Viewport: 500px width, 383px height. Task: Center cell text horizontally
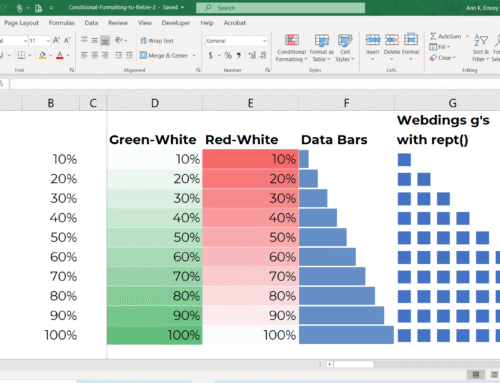pyautogui.click(x=95, y=55)
